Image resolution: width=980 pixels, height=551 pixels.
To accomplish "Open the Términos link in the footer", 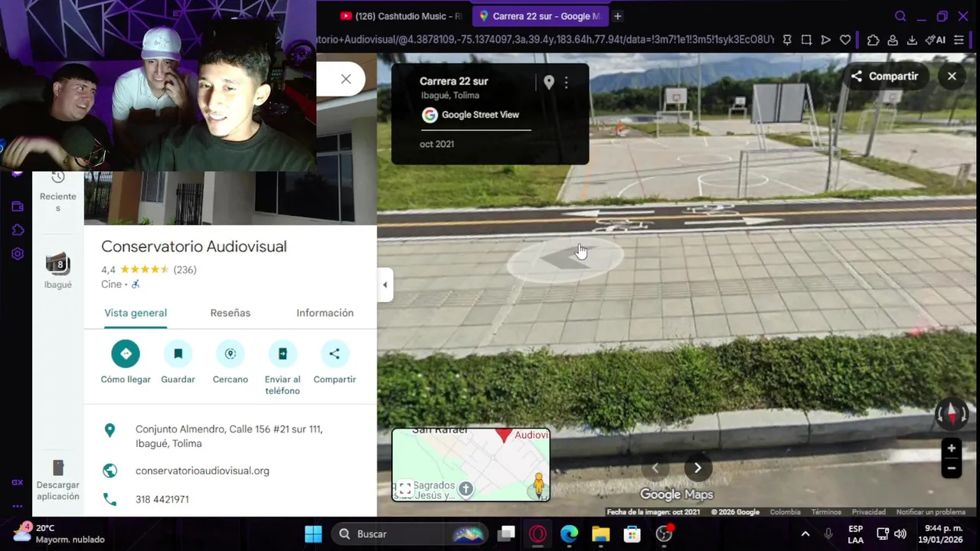I will pos(826,512).
